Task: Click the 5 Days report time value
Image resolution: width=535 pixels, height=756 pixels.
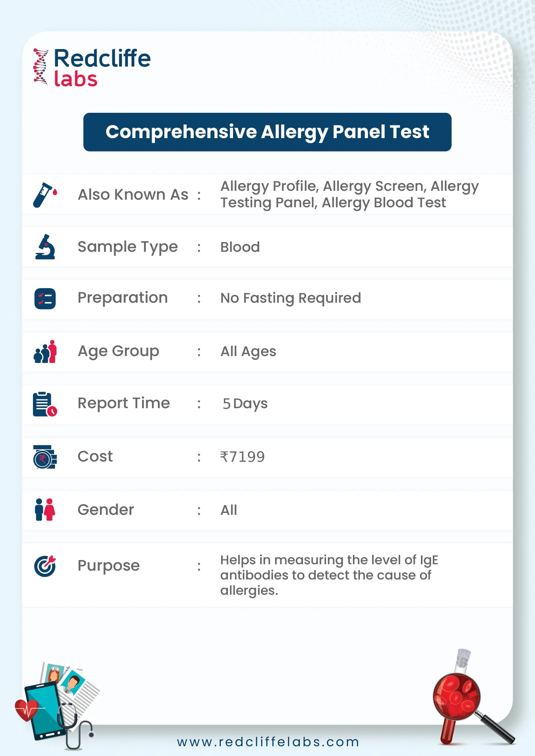Action: click(x=245, y=404)
